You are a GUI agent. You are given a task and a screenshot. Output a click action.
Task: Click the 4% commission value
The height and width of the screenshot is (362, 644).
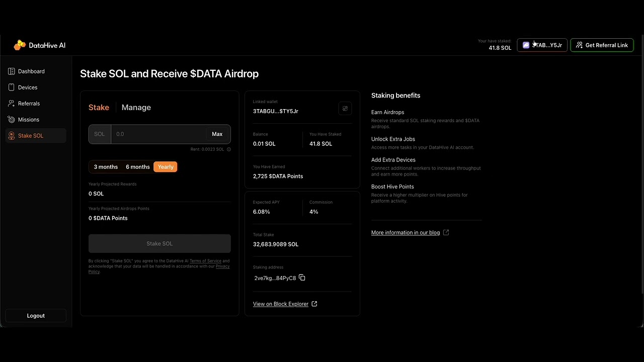pos(314,212)
